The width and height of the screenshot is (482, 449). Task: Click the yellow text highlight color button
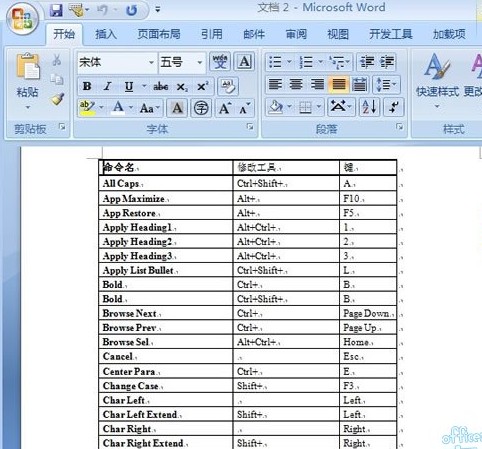(x=87, y=108)
